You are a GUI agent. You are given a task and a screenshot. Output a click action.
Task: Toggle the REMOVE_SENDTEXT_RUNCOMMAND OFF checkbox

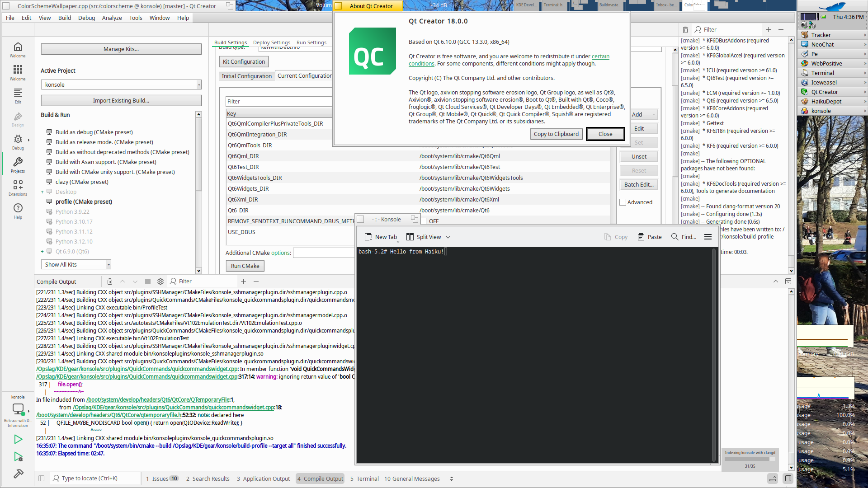pos(424,221)
